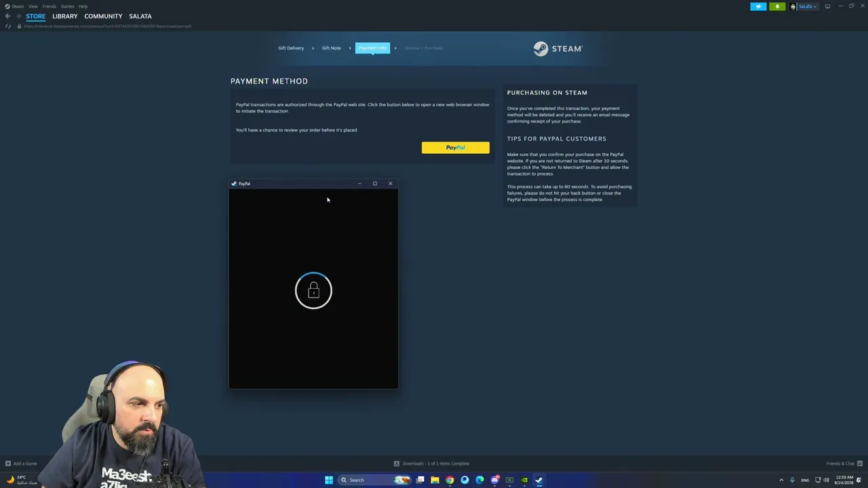Open the COMMUNITY tab
The height and width of the screenshot is (488, 868).
(103, 16)
